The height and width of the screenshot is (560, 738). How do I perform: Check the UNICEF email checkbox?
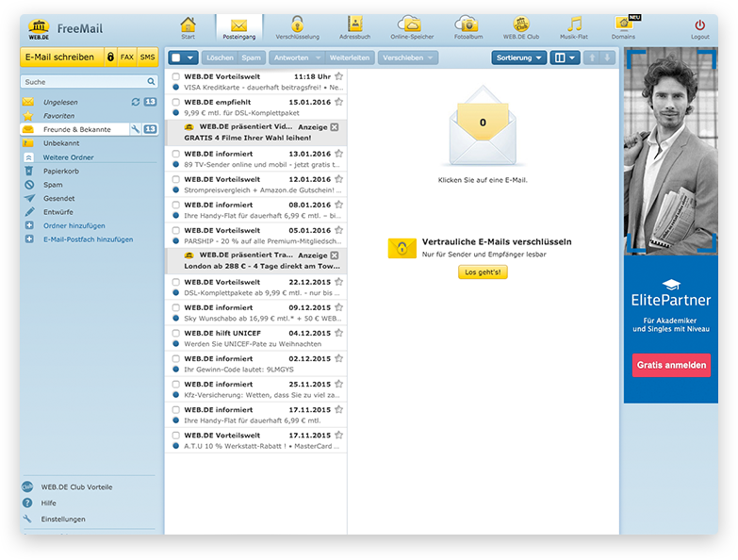pyautogui.click(x=175, y=333)
